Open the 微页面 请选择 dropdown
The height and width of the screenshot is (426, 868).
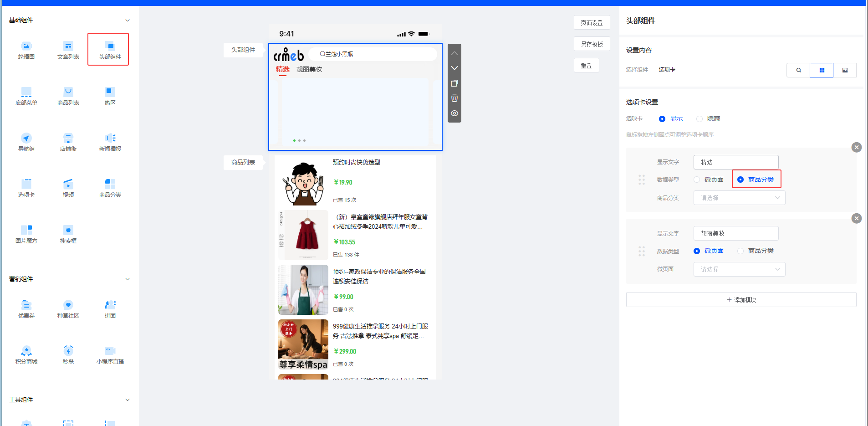[x=739, y=269]
